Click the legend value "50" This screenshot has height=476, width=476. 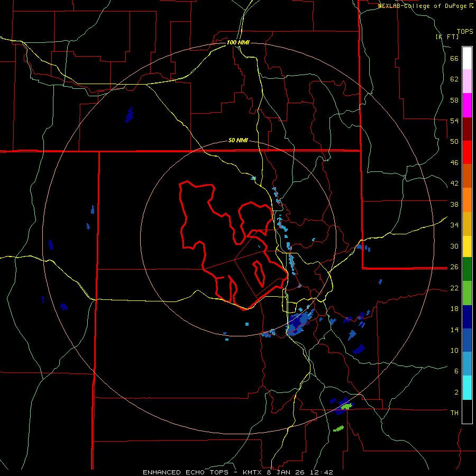454,142
